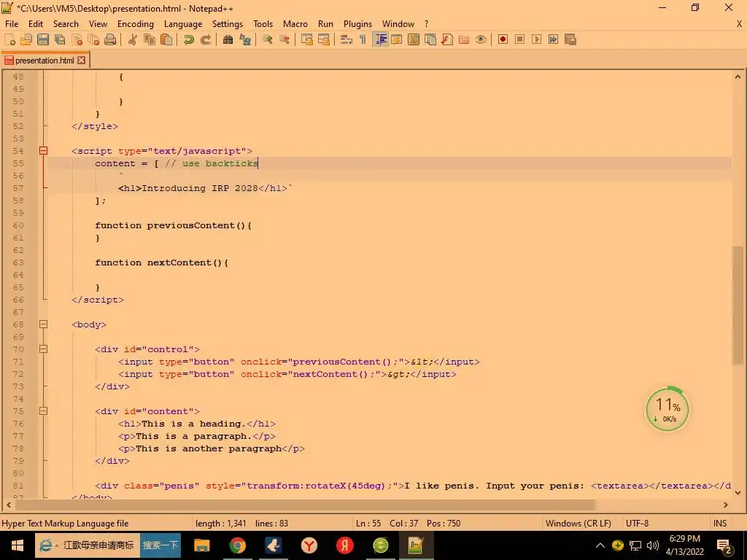Open the Language menu
Viewport: 747px width, 560px height.
(183, 24)
